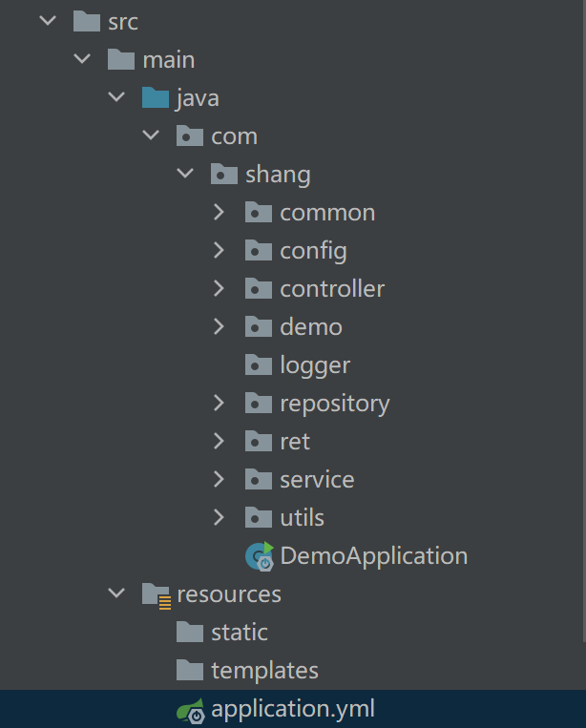Image resolution: width=586 pixels, height=728 pixels.
Task: Click the java source root folder icon
Action: pyautogui.click(x=156, y=97)
